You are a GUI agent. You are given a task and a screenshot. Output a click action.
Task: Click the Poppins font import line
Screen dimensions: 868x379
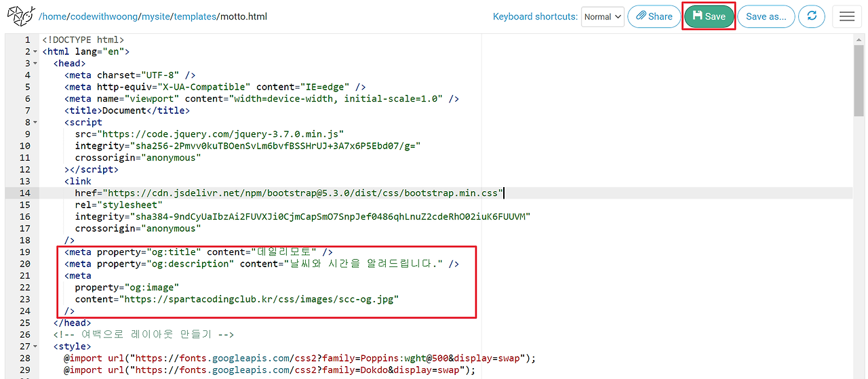[300, 358]
